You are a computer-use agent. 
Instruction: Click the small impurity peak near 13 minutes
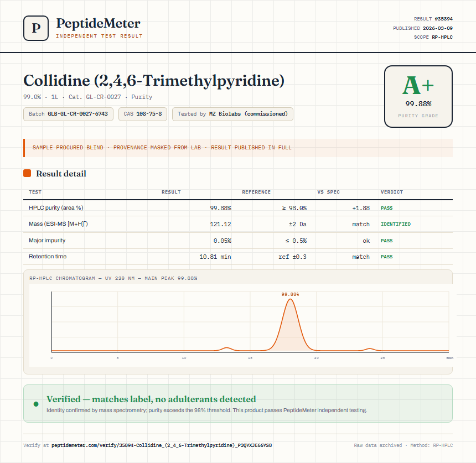[226, 349]
